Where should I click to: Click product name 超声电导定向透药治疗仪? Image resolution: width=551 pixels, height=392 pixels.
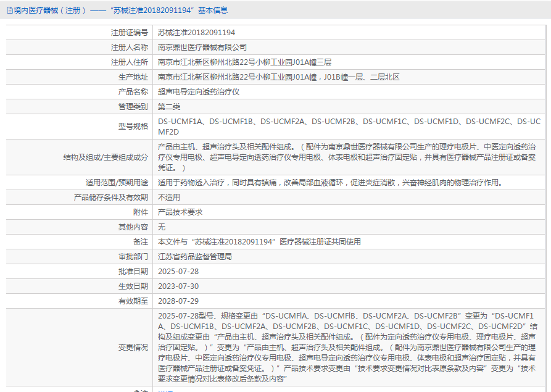(x=199, y=92)
